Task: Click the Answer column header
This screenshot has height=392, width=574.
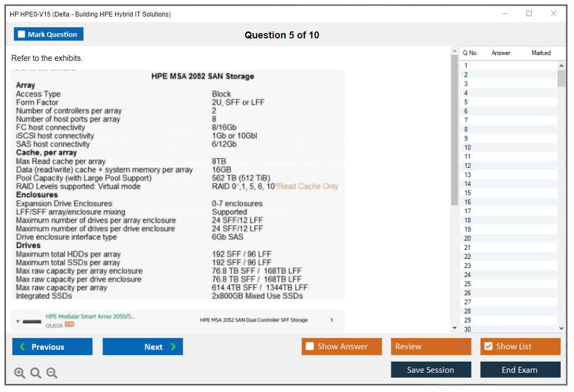Action: pos(501,53)
